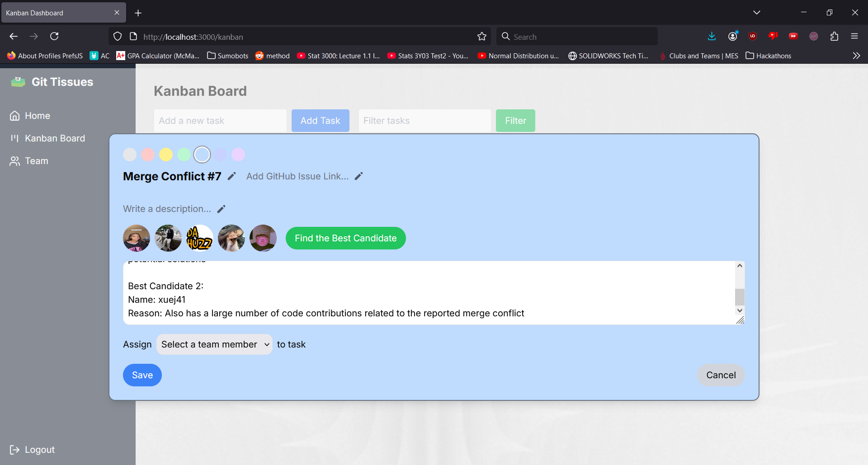Click the Git Tissues logo icon
This screenshot has width=868, height=465.
(18, 82)
